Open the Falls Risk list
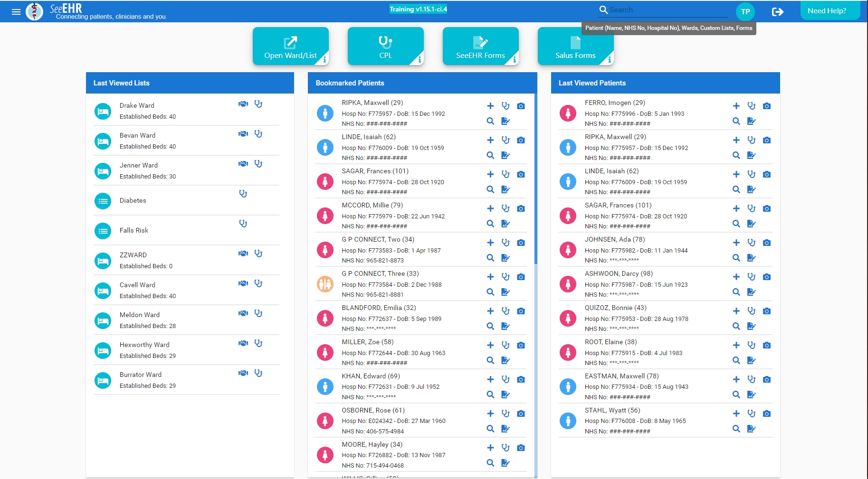This screenshot has width=868, height=479. (186, 230)
